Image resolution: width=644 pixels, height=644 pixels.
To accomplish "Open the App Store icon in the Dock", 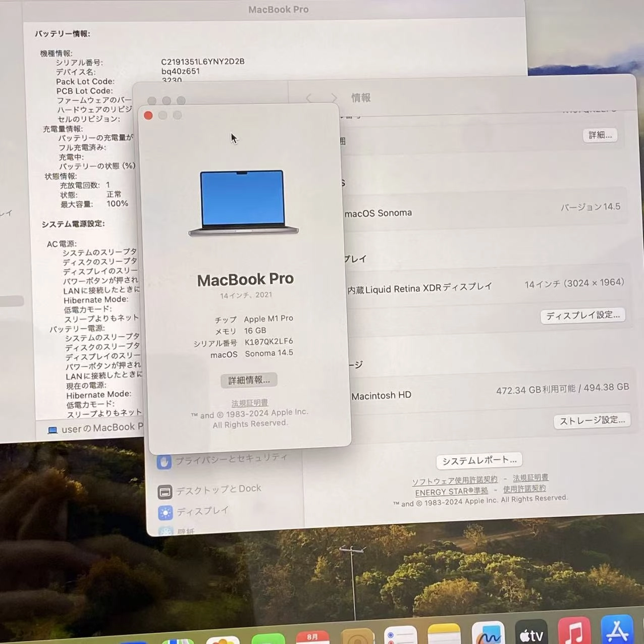I will (617, 629).
